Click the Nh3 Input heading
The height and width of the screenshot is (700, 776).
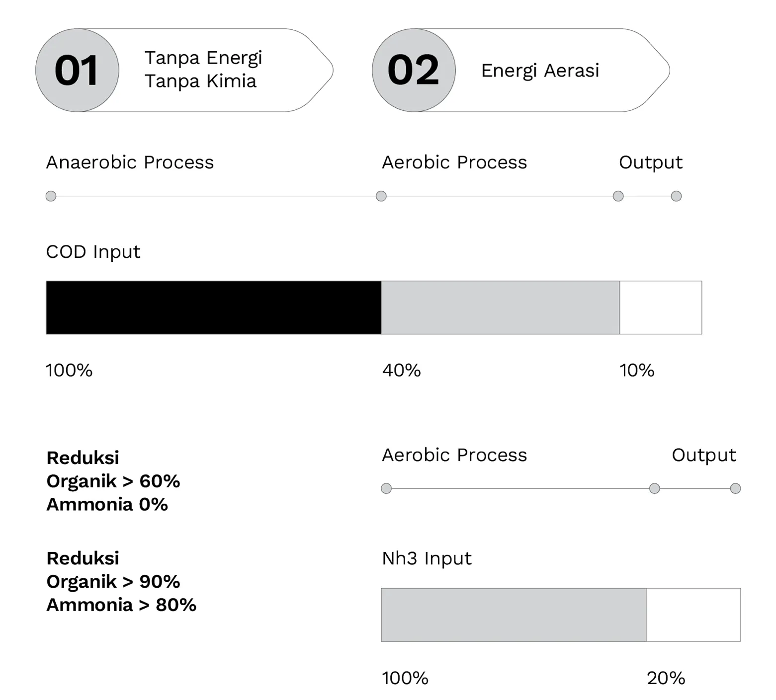coord(427,559)
